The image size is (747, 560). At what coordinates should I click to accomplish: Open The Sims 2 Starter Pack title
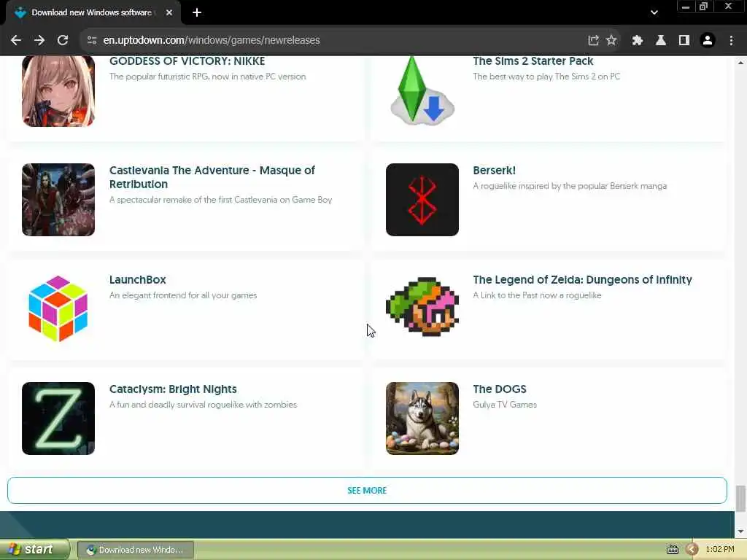click(x=533, y=61)
